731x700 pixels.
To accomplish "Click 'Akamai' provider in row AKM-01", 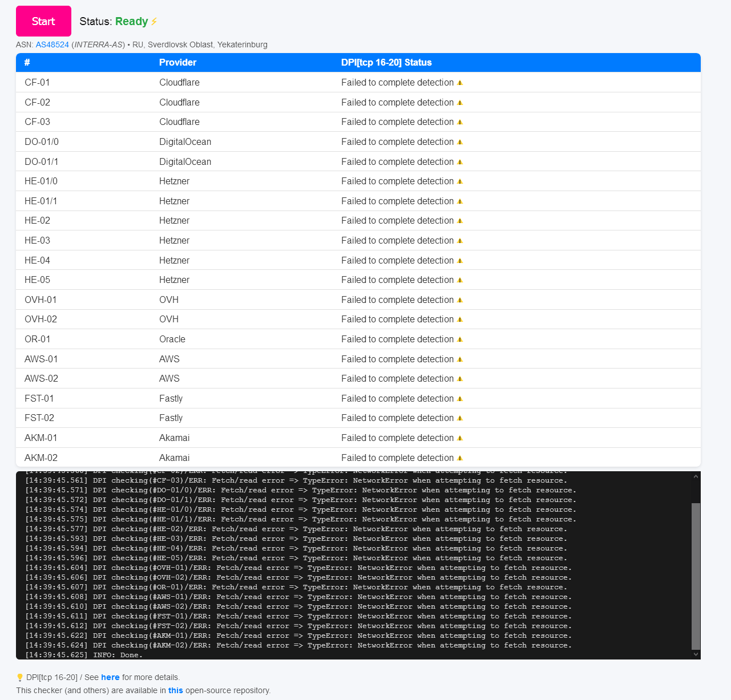I will tap(175, 438).
